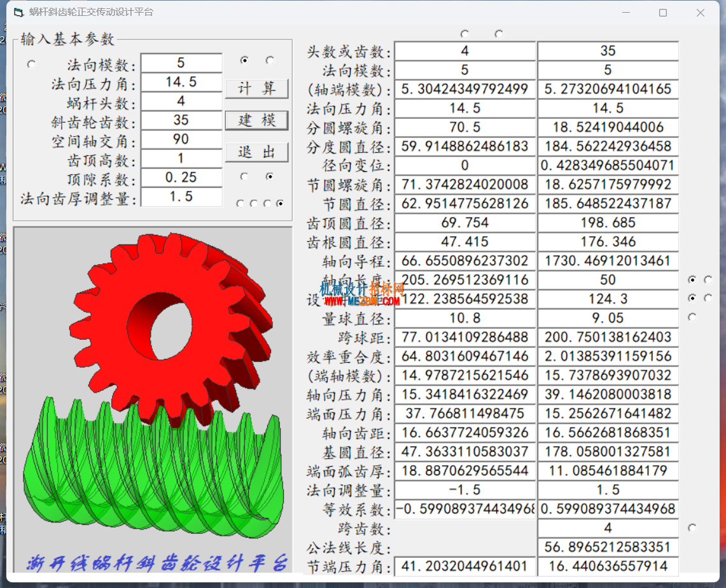726x588 pixels.
Task: Click the 计算 (Calculate) button
Action: pyautogui.click(x=257, y=88)
